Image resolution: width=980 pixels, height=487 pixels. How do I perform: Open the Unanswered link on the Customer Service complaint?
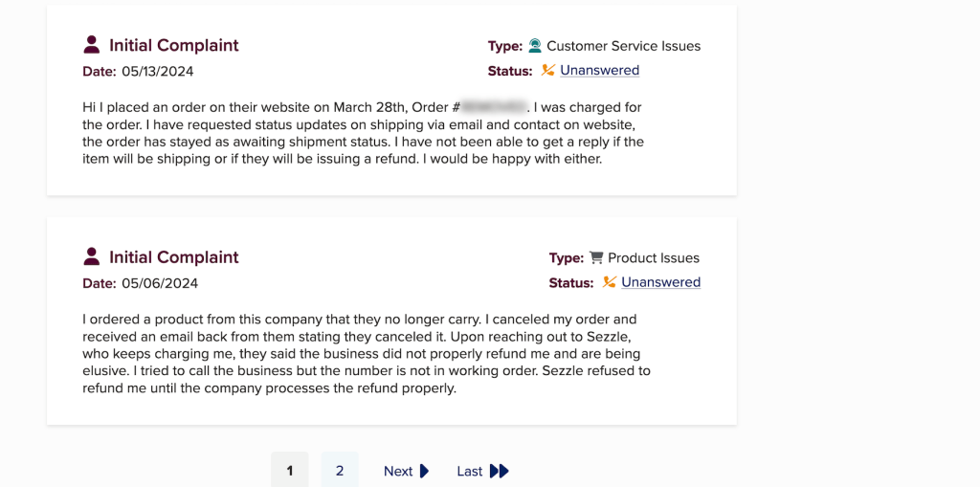point(599,70)
